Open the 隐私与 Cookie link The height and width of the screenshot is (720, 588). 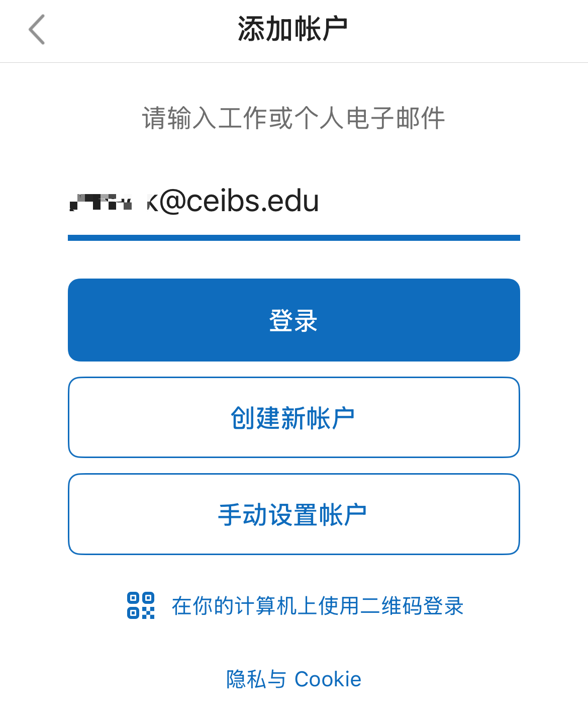(293, 679)
